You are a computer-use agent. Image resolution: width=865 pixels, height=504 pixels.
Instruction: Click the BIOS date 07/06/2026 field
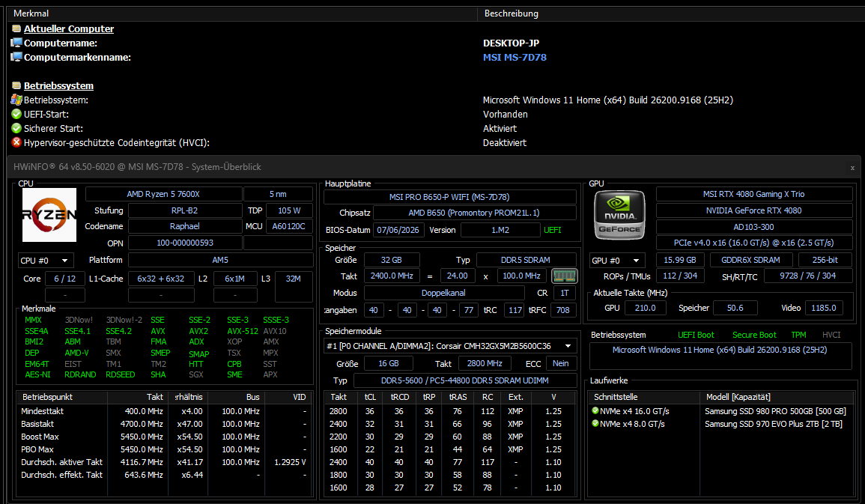pyautogui.click(x=398, y=230)
